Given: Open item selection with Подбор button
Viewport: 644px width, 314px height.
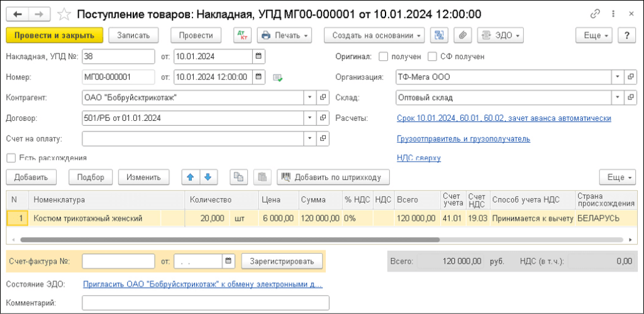Looking at the screenshot, I should point(91,177).
